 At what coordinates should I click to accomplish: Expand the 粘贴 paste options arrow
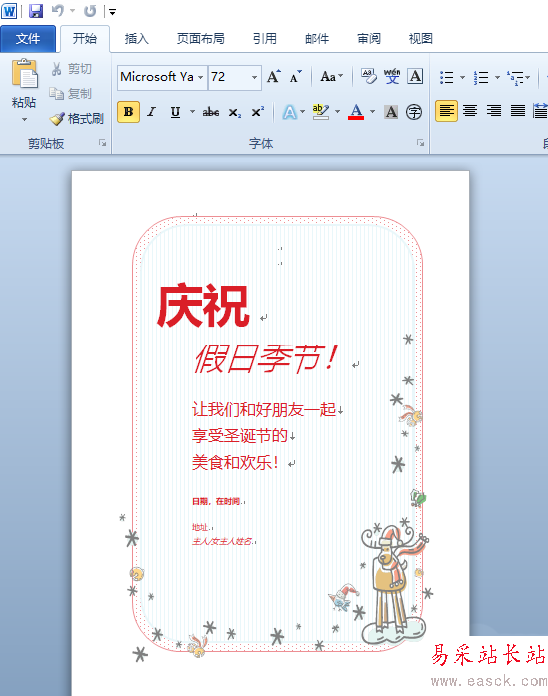[24, 119]
